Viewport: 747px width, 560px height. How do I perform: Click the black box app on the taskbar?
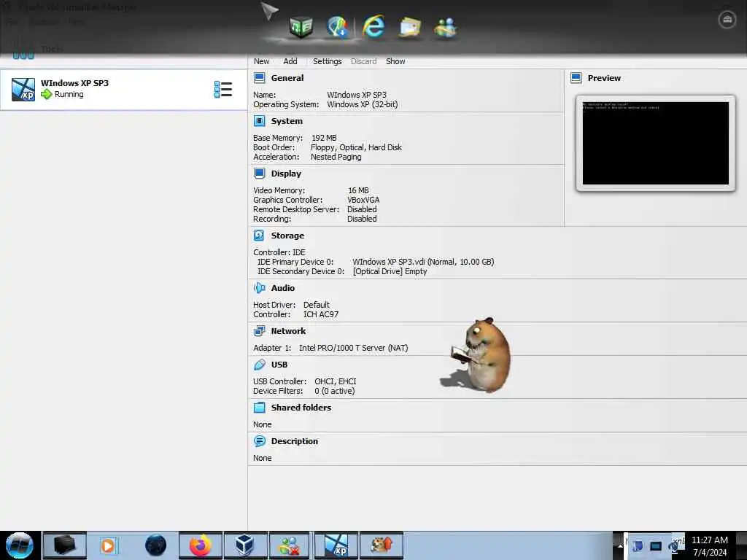(x=65, y=545)
